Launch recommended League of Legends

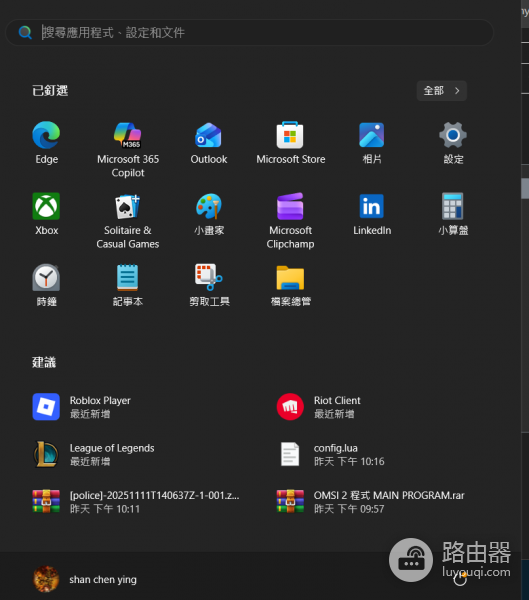93,454
